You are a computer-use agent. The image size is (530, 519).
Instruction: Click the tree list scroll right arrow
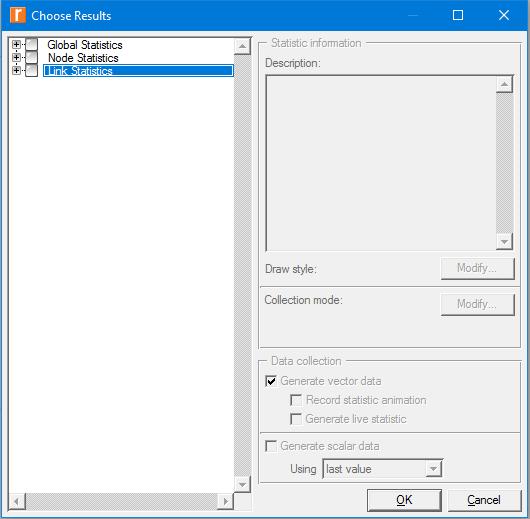point(225,501)
